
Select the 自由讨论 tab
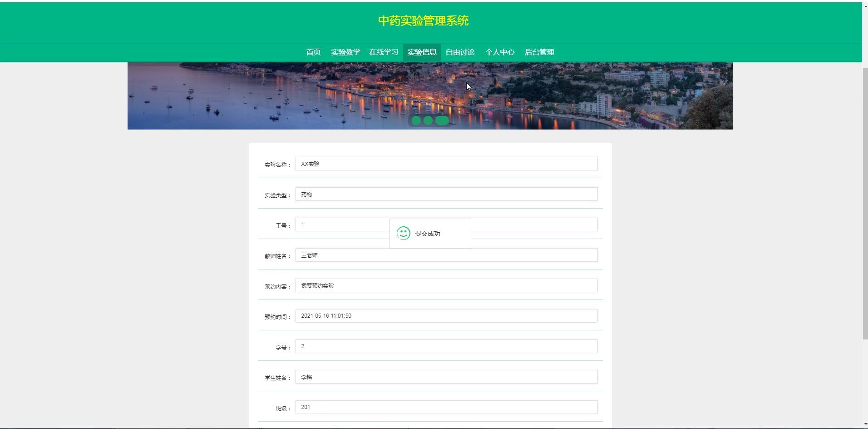pyautogui.click(x=460, y=52)
